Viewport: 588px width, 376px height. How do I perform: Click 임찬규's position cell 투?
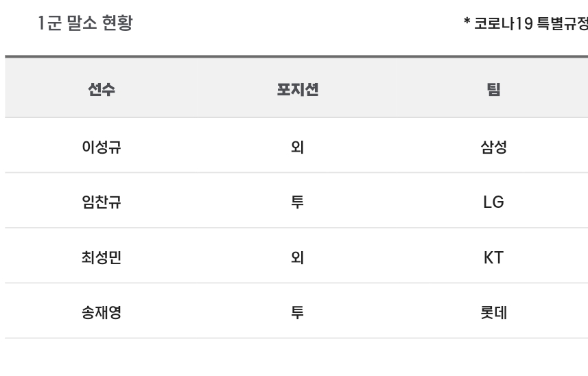tap(297, 202)
